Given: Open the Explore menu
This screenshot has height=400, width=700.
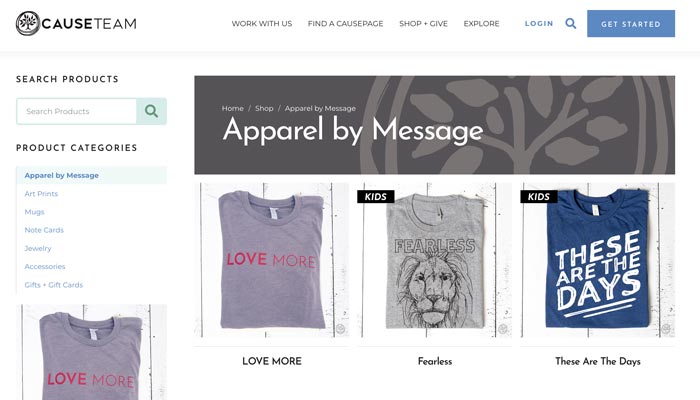Looking at the screenshot, I should coord(481,24).
